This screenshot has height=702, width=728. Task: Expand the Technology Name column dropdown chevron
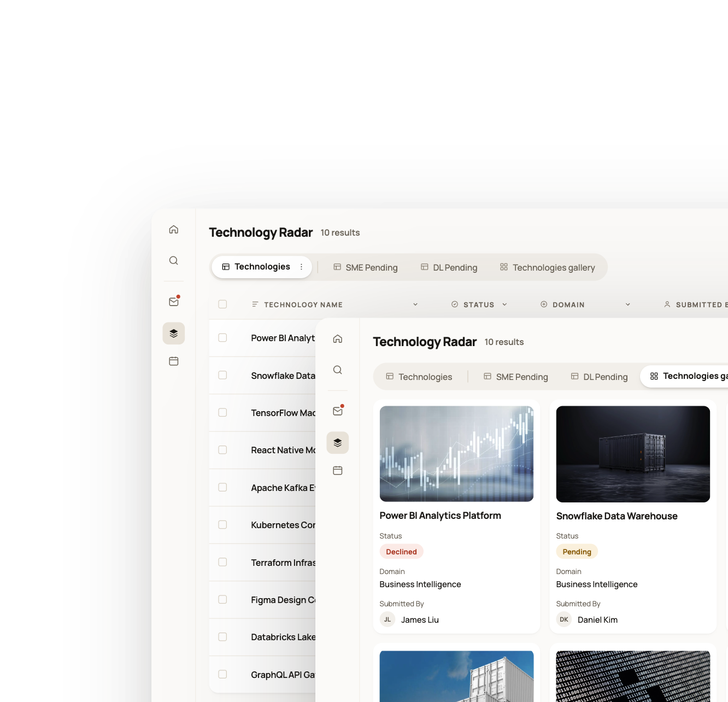[415, 305]
